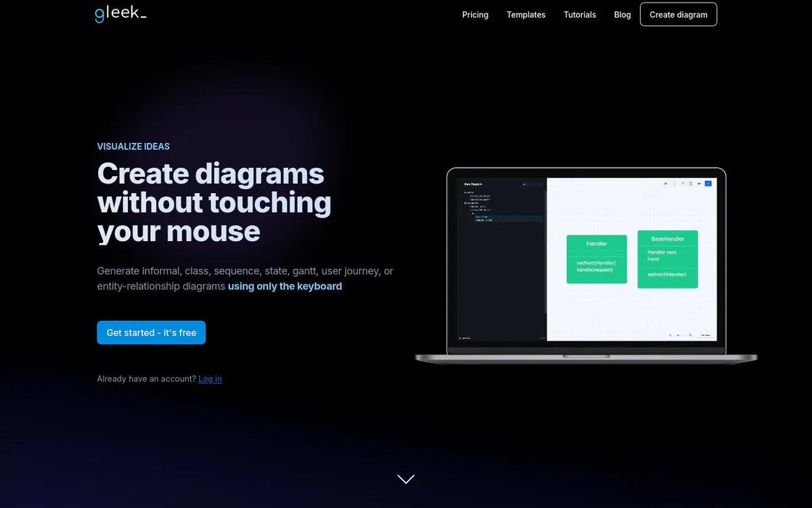812x508 pixels.
Task: Click the share icon in preview toolbar
Action: (x=683, y=184)
